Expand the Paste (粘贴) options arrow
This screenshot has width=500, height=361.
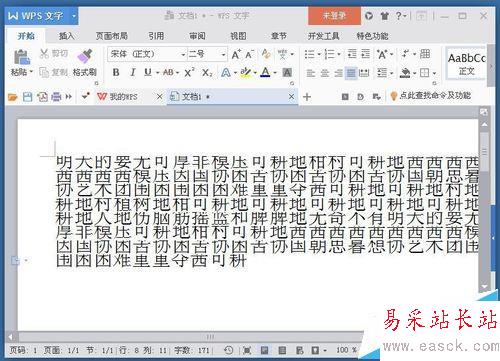[x=31, y=72]
